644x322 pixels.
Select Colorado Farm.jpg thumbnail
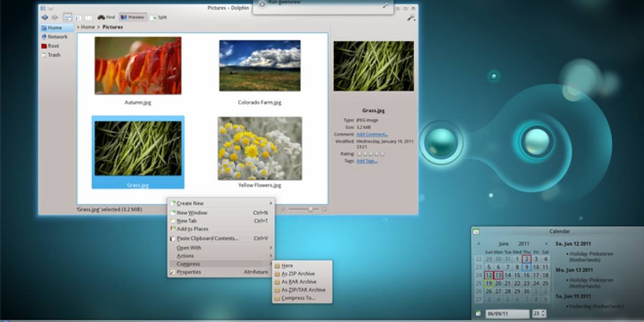click(260, 65)
